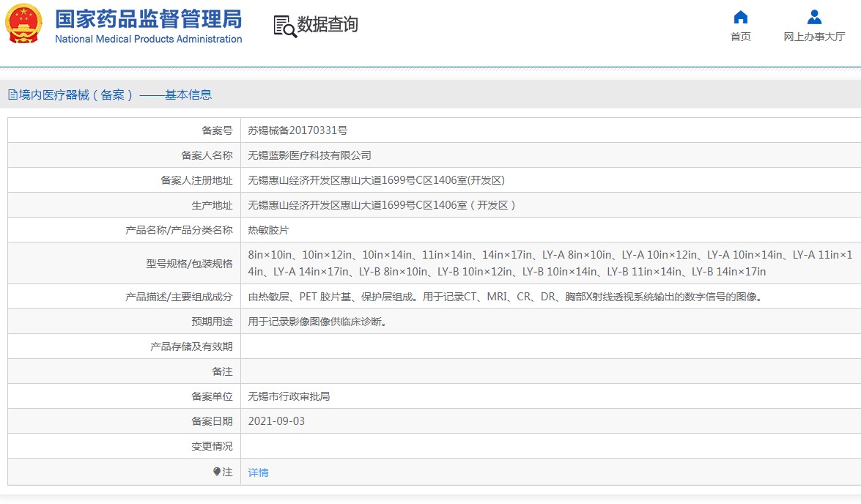Click National Medical Products Administration text
861x504 pixels.
(148, 39)
